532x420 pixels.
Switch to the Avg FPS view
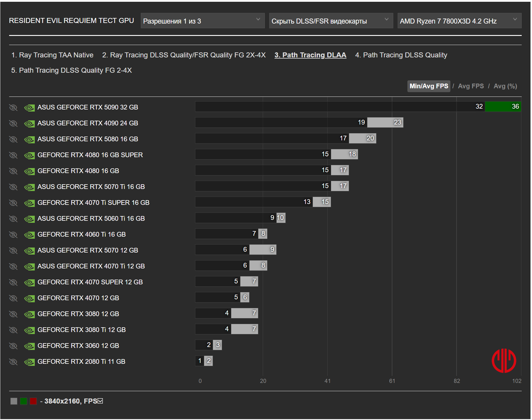471,86
